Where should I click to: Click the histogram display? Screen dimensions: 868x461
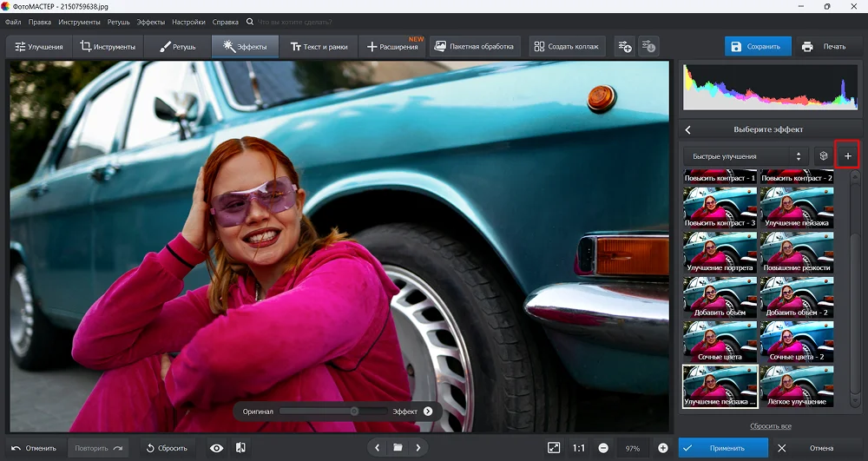[770, 87]
